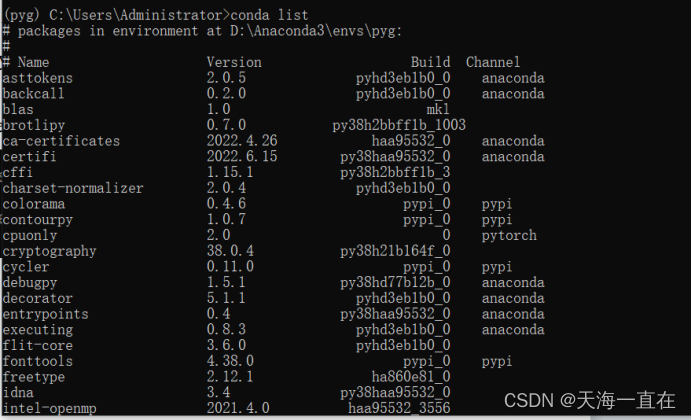
Task: Click the Build column header
Action: pyautogui.click(x=430, y=62)
